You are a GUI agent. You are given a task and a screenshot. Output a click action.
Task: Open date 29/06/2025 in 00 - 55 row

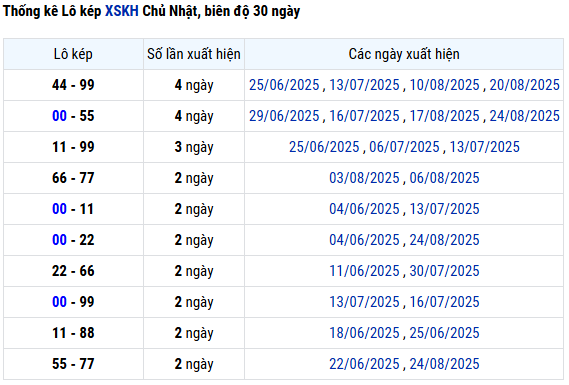tap(284, 116)
